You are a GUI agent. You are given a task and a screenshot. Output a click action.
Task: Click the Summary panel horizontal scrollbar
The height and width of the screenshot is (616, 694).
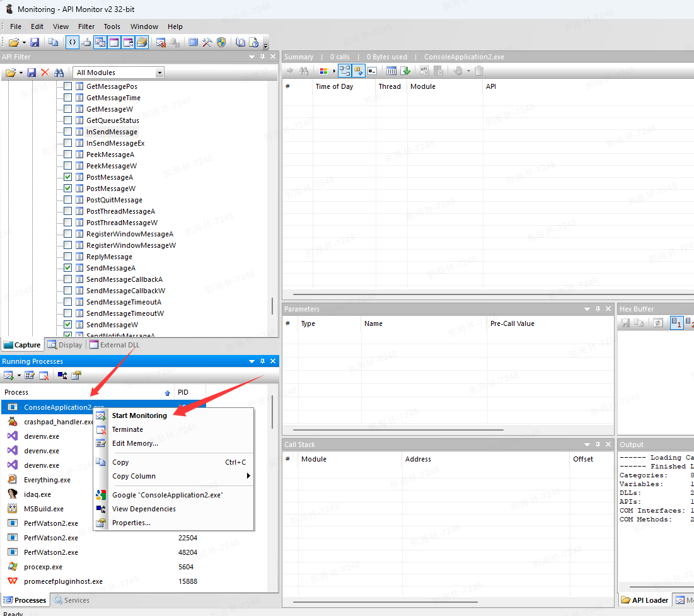pos(494,294)
